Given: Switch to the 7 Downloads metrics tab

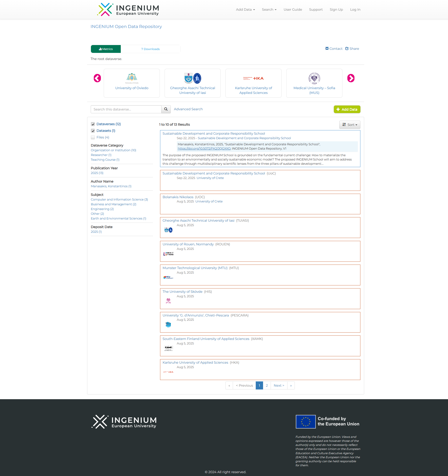Looking at the screenshot, I should (150, 49).
